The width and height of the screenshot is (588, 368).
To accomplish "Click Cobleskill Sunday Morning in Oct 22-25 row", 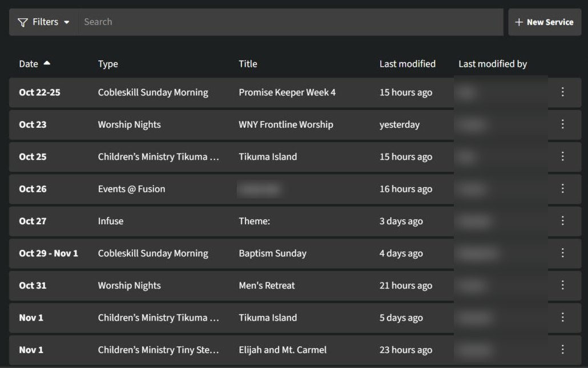I will tap(153, 92).
